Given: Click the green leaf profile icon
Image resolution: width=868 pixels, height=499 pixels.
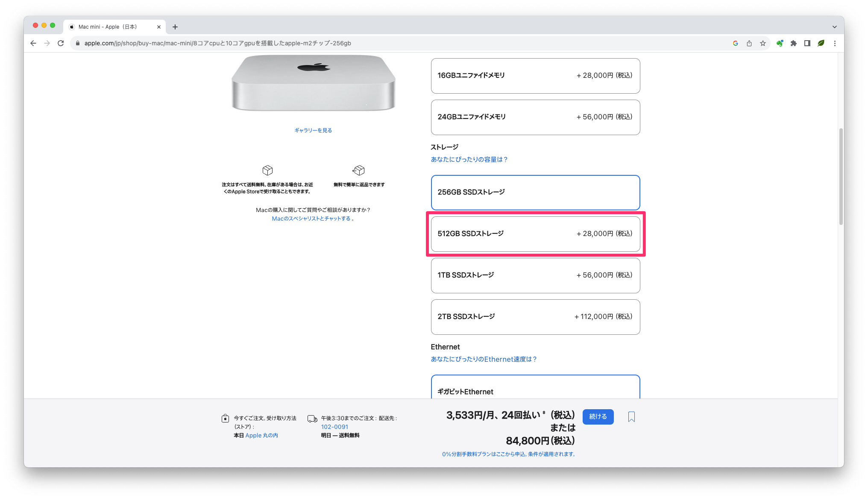Looking at the screenshot, I should pos(821,43).
